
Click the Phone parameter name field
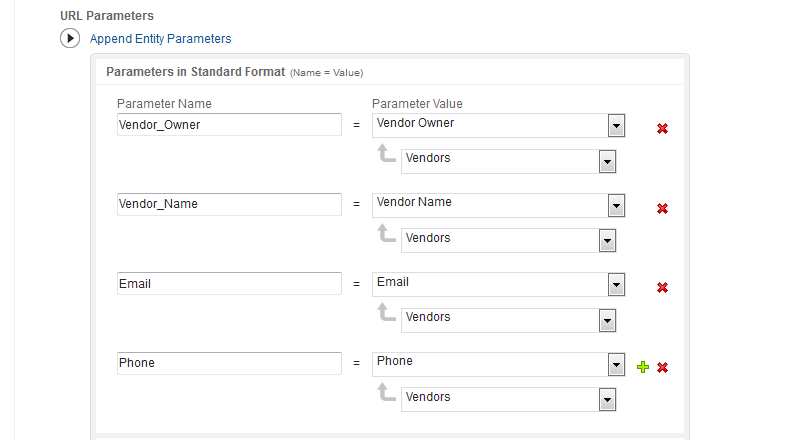[229, 363]
